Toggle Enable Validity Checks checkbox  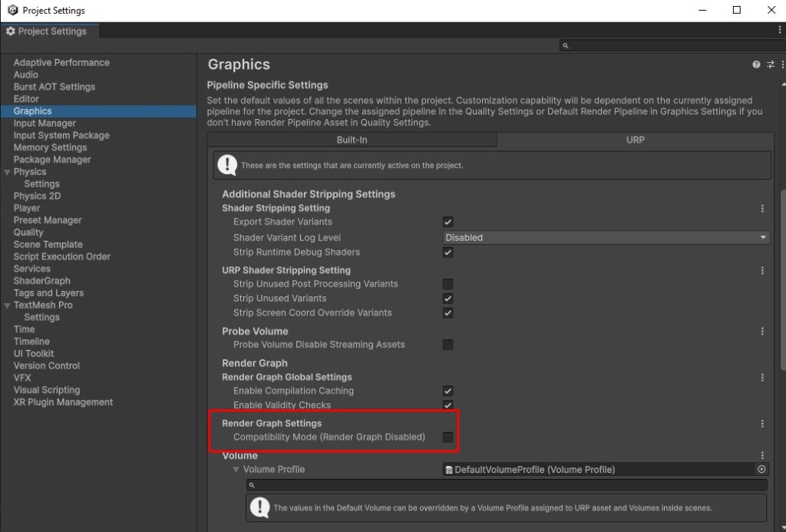coord(447,405)
